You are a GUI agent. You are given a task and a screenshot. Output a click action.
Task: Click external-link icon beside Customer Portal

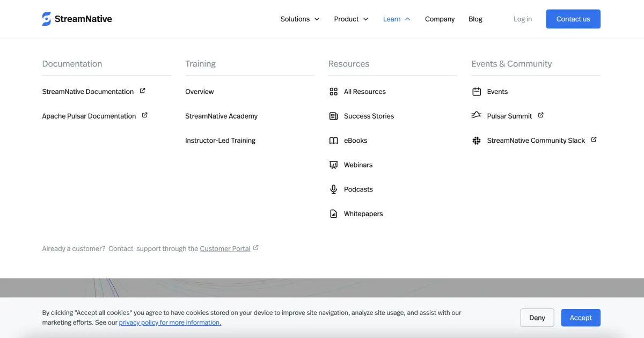coord(256,248)
